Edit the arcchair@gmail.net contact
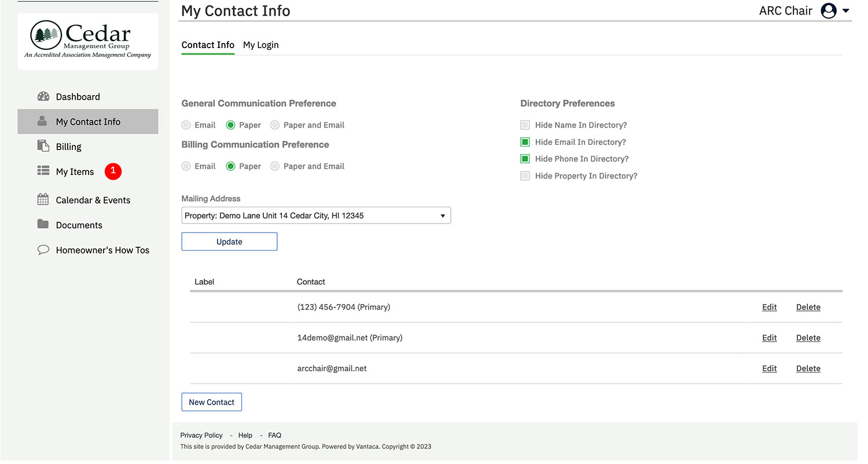 (x=769, y=368)
